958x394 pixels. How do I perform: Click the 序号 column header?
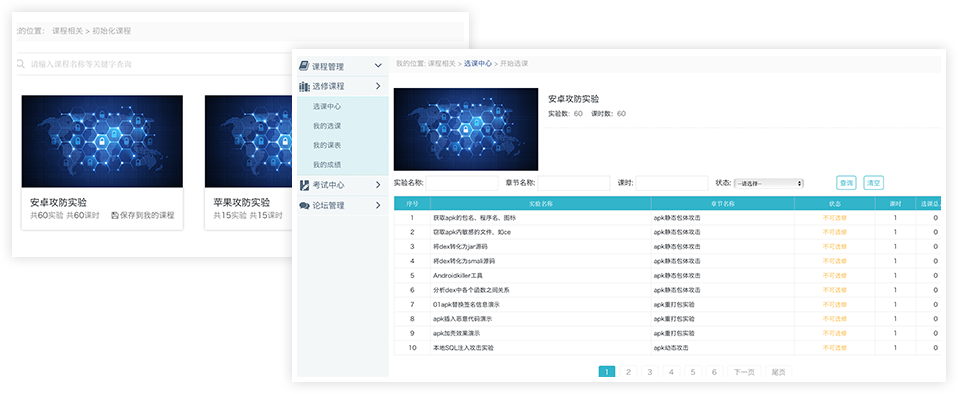(412, 203)
